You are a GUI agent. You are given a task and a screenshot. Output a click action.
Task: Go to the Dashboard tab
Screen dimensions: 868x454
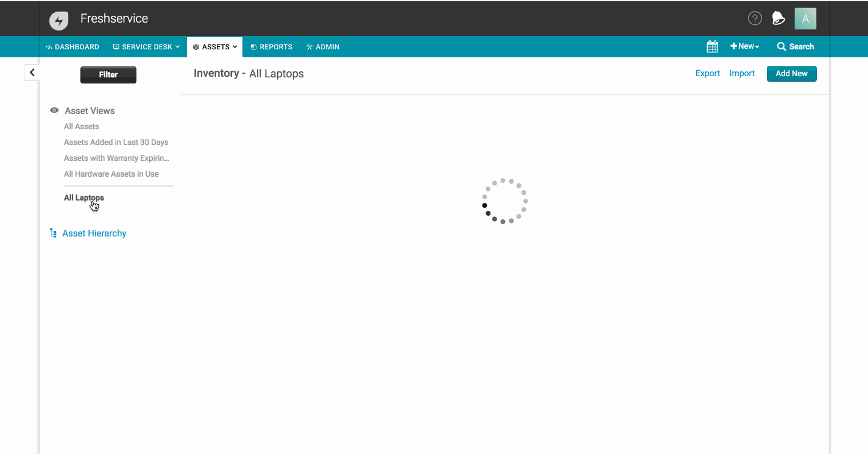72,47
